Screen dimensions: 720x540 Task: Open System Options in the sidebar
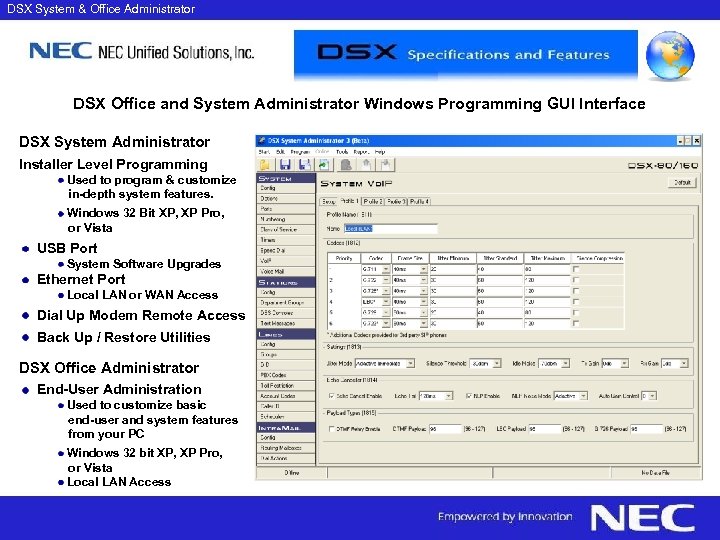coord(286,198)
